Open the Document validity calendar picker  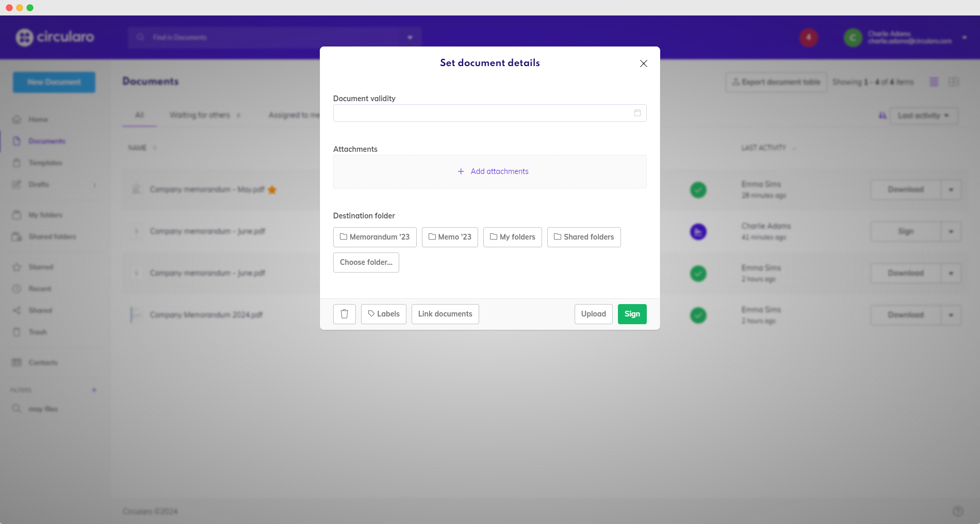coord(638,113)
